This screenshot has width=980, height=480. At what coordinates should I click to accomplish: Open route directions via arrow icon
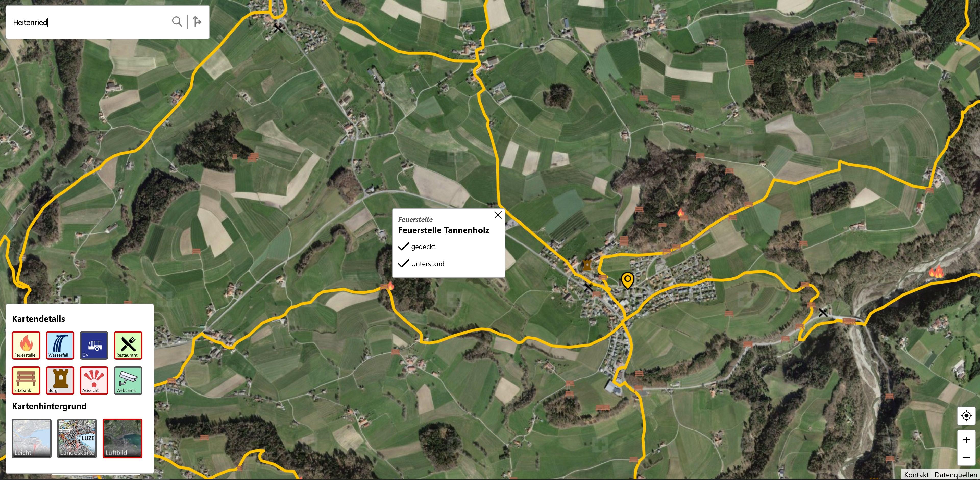[x=197, y=22]
